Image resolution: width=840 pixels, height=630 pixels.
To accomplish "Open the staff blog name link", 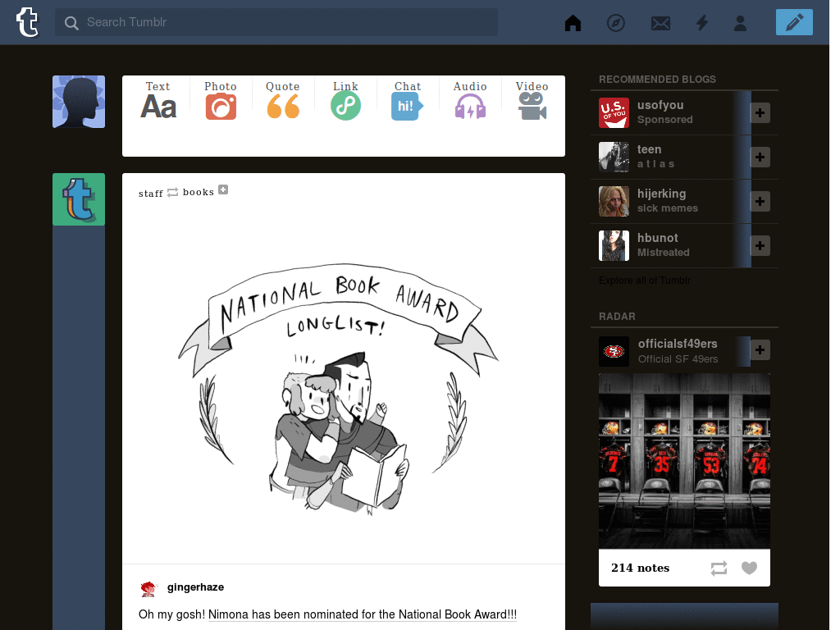I will tap(151, 194).
